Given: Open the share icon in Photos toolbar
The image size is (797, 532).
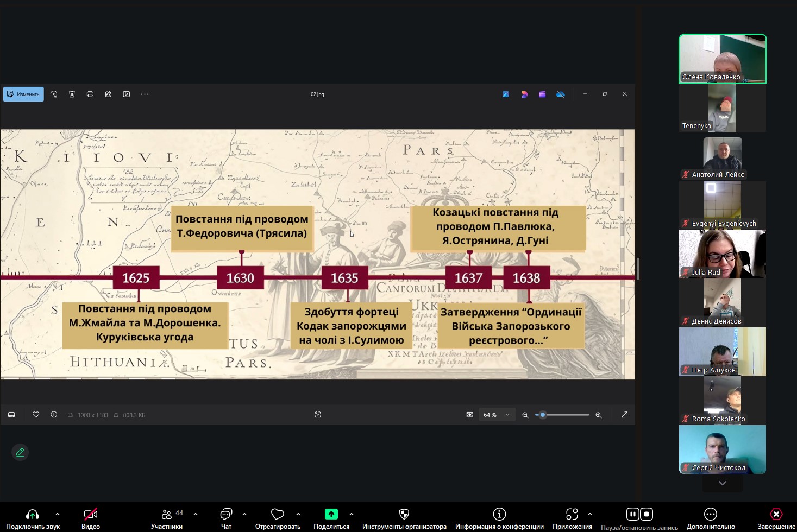Looking at the screenshot, I should [108, 94].
